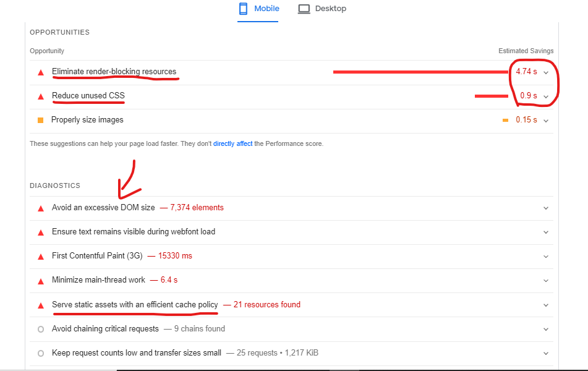Expand the Properly size images chevron
This screenshot has width=588, height=371.
pyautogui.click(x=546, y=121)
